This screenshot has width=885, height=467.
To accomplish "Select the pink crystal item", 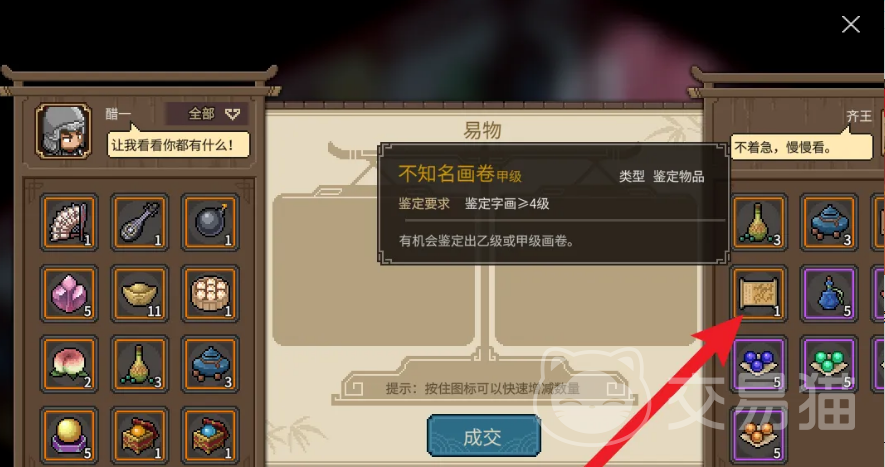I will pyautogui.click(x=69, y=294).
